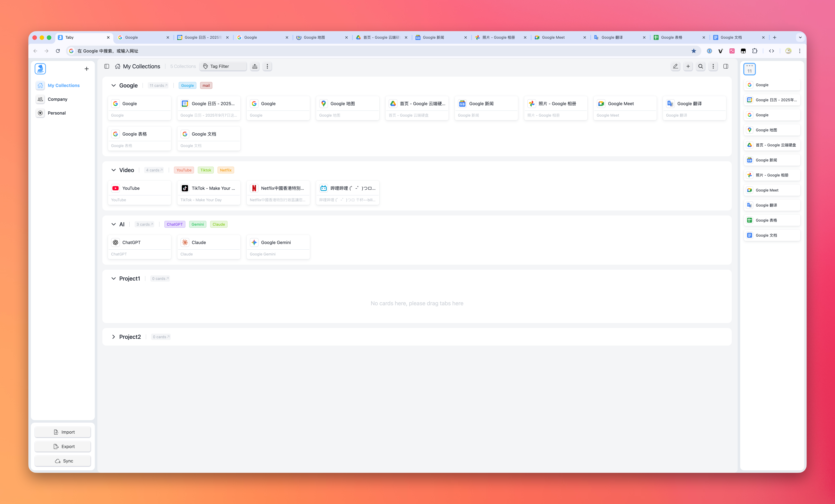Click the Sync button
The width and height of the screenshot is (835, 504).
63,461
